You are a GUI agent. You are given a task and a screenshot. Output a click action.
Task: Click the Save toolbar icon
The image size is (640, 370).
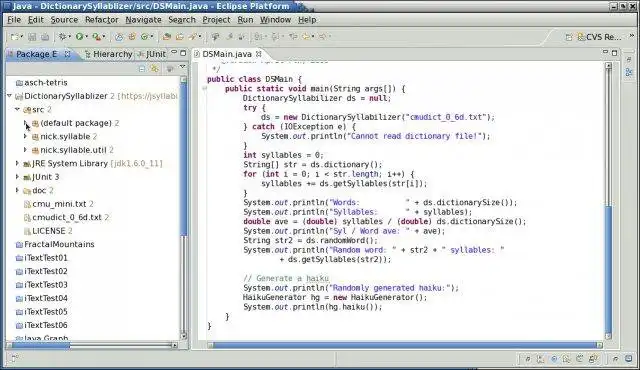click(32, 37)
